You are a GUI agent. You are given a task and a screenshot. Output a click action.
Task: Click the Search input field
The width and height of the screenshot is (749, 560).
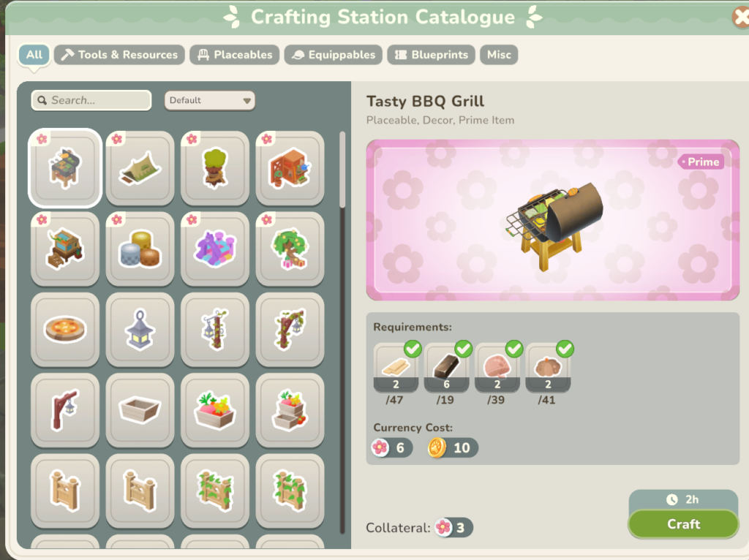pyautogui.click(x=91, y=100)
